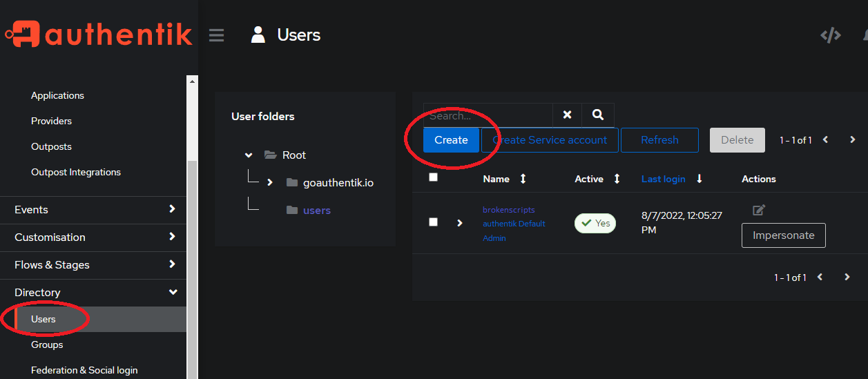Click into the Search input field
This screenshot has height=379, width=868.
pyautogui.click(x=488, y=115)
